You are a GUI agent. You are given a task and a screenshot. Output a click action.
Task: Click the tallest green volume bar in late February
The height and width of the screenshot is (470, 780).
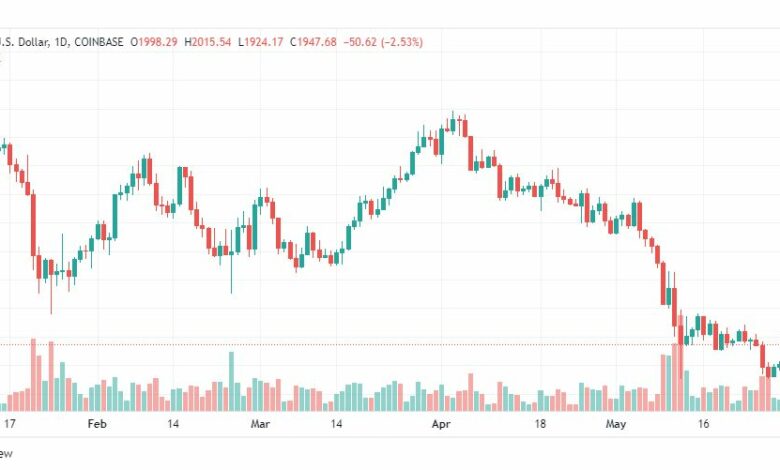click(231, 381)
